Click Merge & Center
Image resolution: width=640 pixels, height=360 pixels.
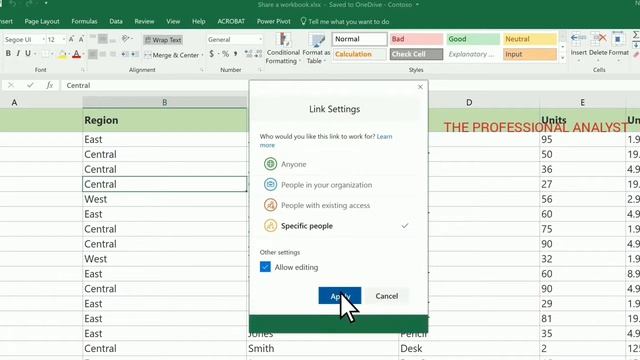(172, 55)
